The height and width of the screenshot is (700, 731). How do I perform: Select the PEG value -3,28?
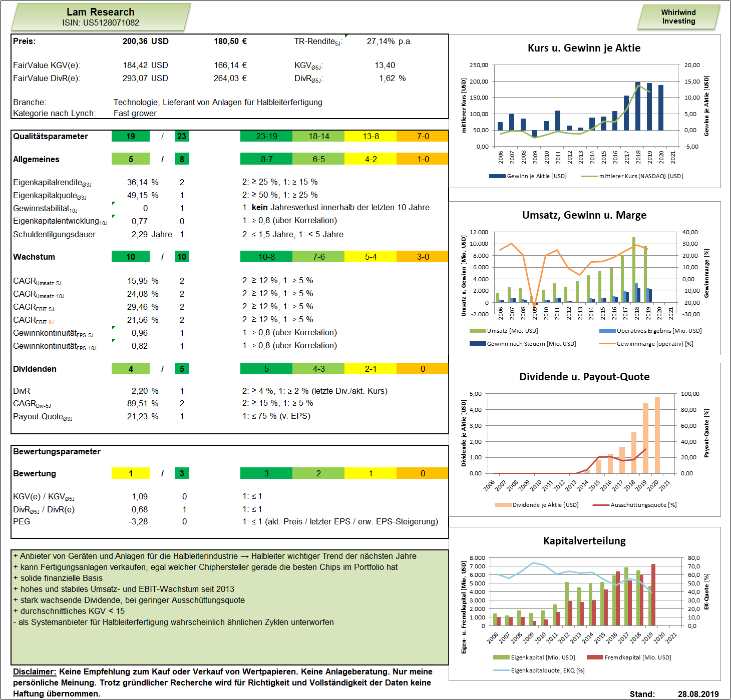[x=138, y=521]
